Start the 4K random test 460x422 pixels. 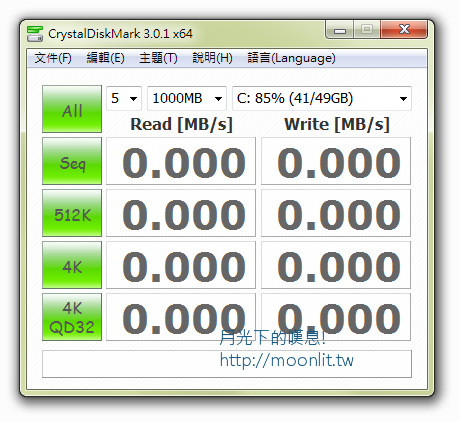pyautogui.click(x=72, y=265)
